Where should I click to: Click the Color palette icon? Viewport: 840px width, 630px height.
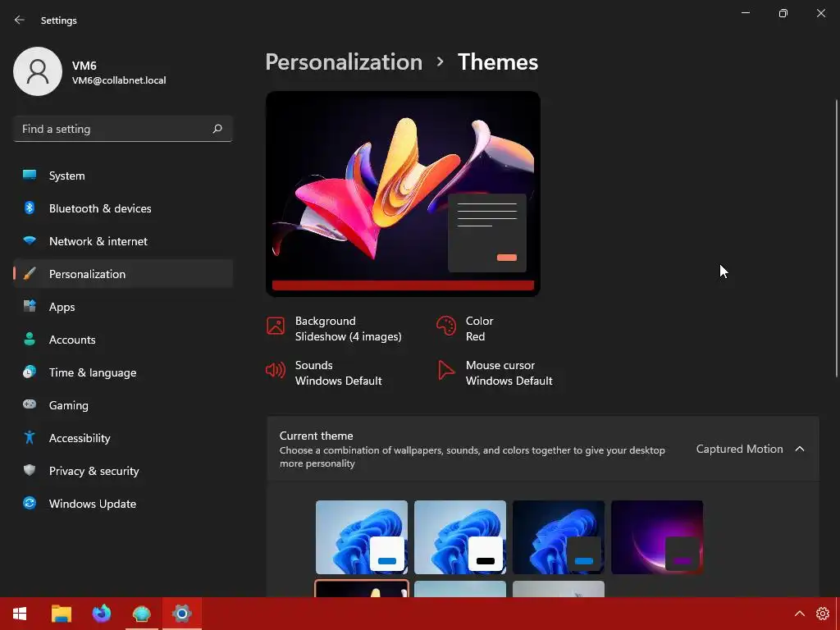pyautogui.click(x=445, y=326)
